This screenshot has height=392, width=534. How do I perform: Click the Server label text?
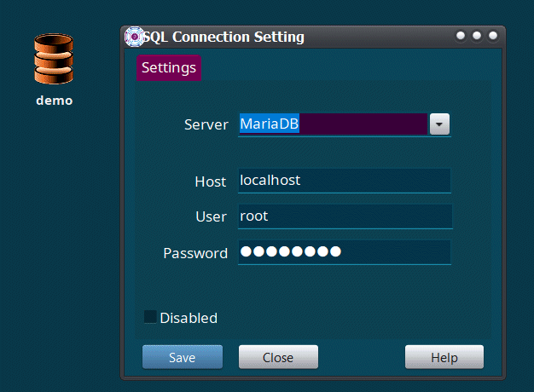tap(206, 124)
